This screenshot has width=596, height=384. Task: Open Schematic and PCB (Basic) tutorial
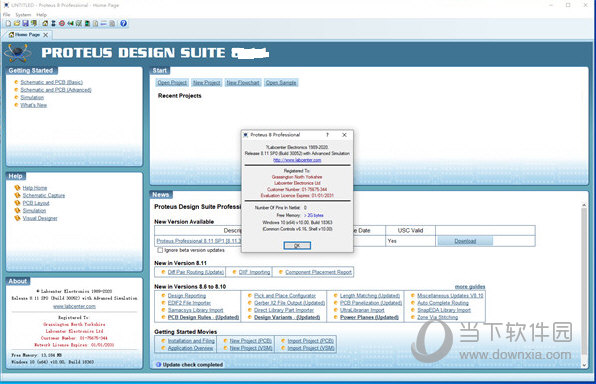pyautogui.click(x=51, y=82)
